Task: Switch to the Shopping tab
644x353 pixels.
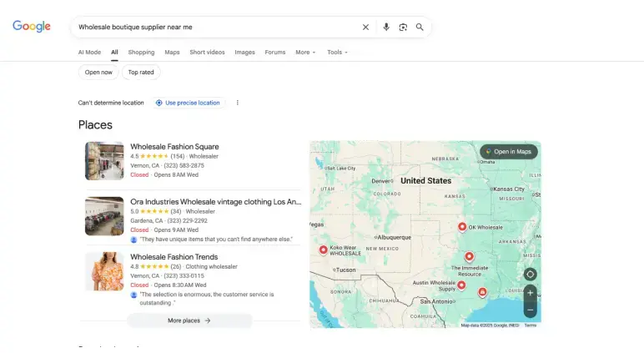Action: click(141, 53)
